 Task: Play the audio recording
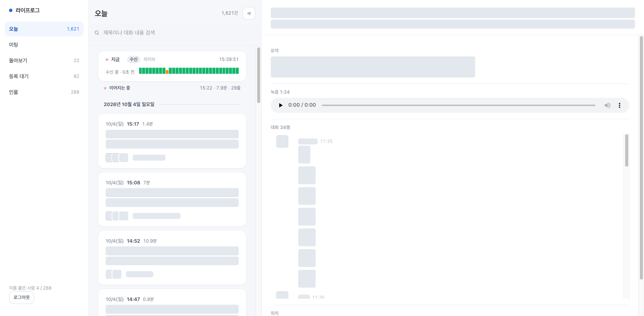[280, 105]
